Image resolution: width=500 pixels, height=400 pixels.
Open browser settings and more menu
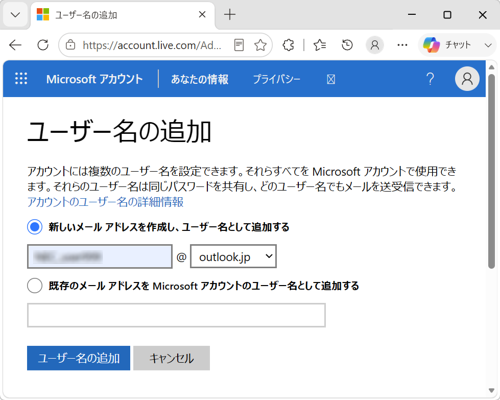(402, 45)
